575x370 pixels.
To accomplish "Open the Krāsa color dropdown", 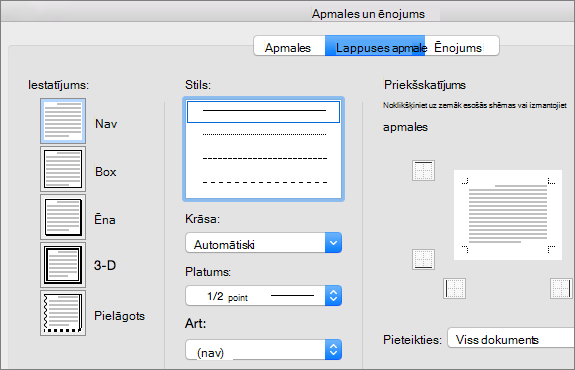I will coord(264,243).
